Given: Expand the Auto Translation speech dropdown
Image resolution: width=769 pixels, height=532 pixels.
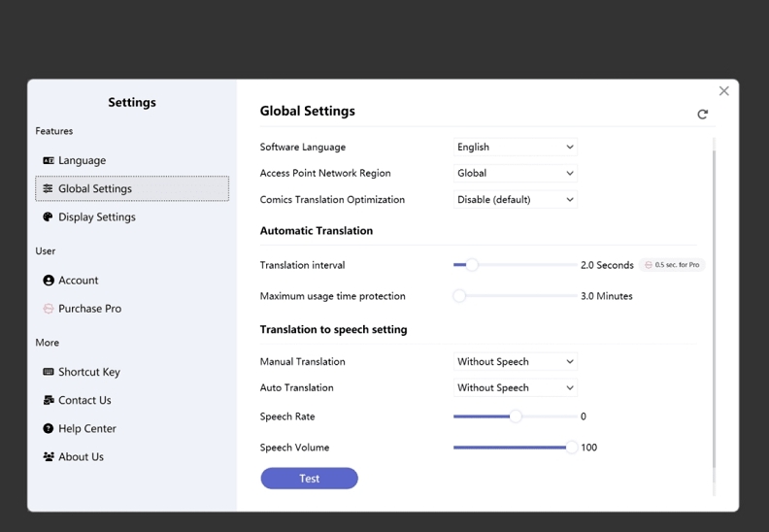Looking at the screenshot, I should 516,388.
